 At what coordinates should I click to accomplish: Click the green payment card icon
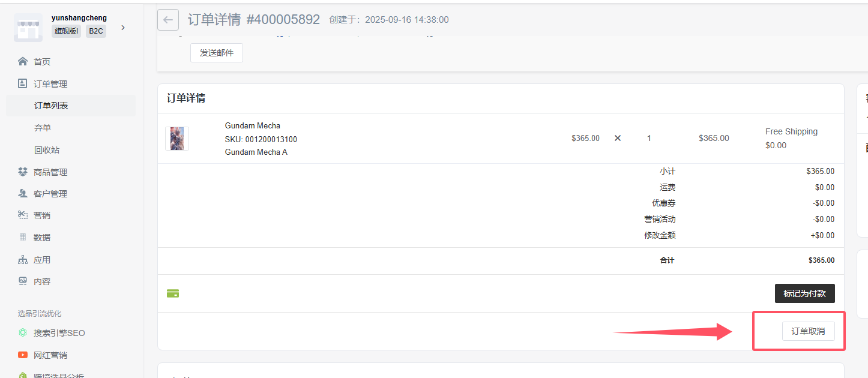[x=173, y=293]
